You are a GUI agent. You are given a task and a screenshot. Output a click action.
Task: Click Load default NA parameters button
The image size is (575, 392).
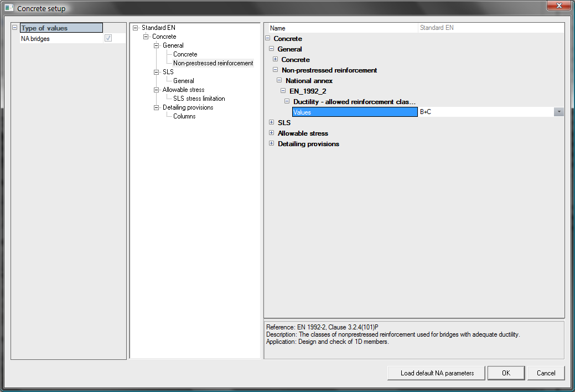(437, 373)
